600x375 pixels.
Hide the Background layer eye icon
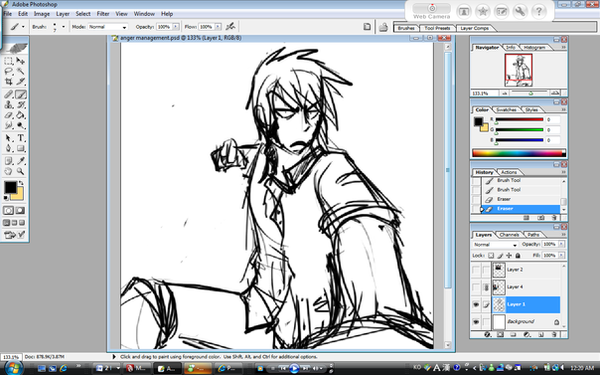476,322
